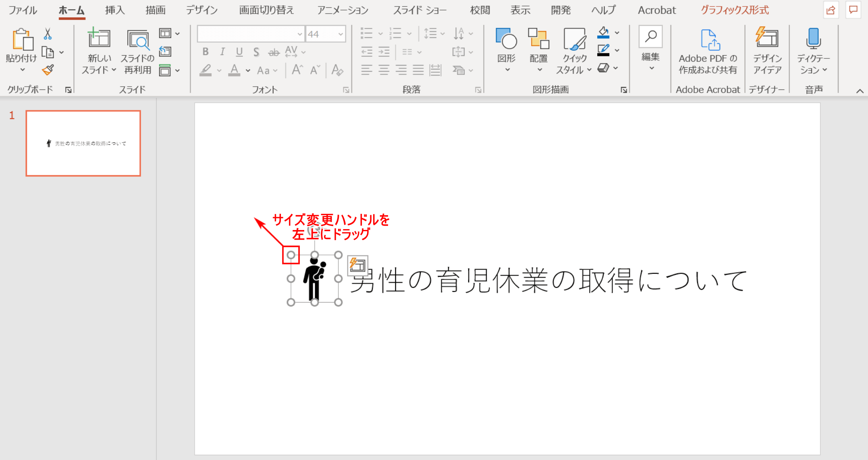Open the 図形描画 dialog launcher

coord(624,90)
